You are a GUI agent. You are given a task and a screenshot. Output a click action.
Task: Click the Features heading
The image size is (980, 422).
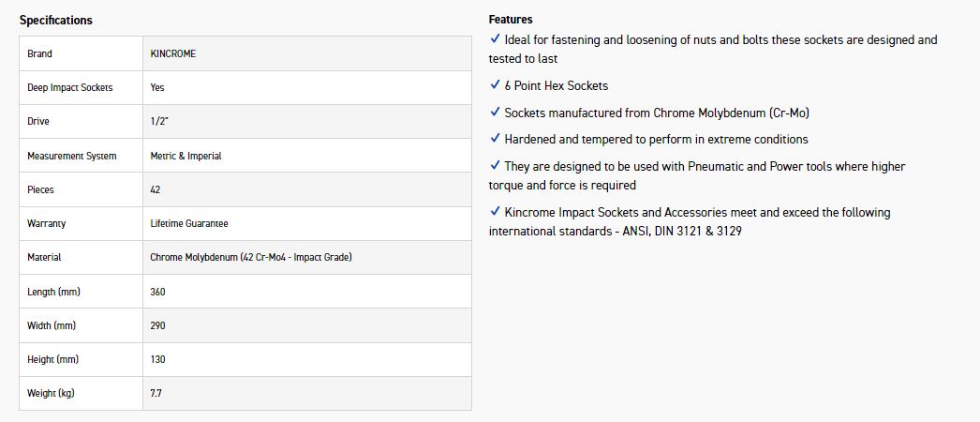pyautogui.click(x=511, y=19)
